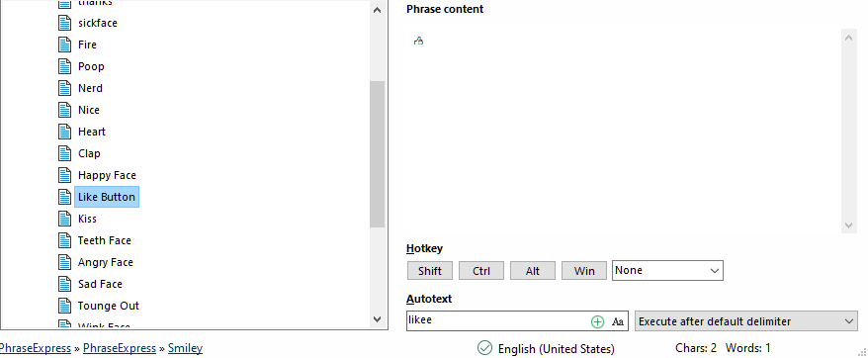Click the English (United States) language label

557,348
